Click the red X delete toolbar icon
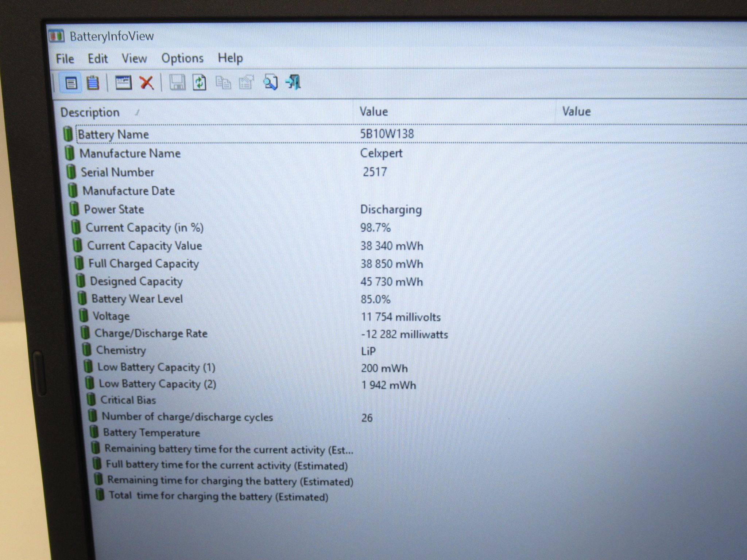The image size is (747, 560). tap(147, 83)
